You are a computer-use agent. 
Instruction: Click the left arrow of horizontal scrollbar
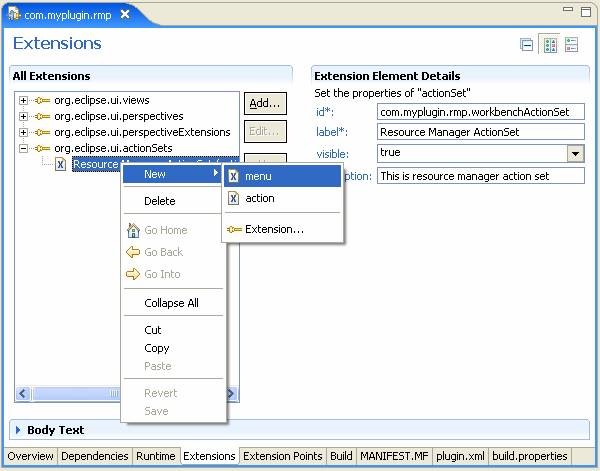coord(23,393)
